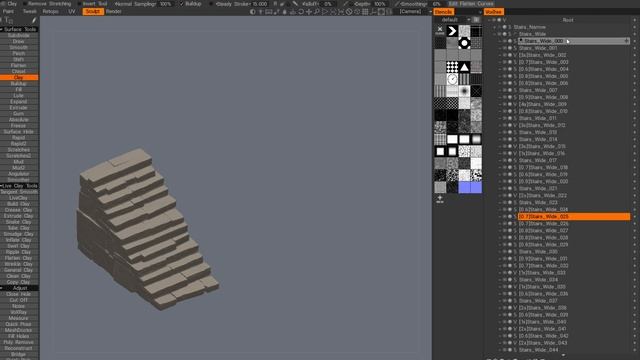Screen dimensions: 640x360
Task: Click the plus at end of Stairs_Wide_000 row
Action: click(x=627, y=41)
